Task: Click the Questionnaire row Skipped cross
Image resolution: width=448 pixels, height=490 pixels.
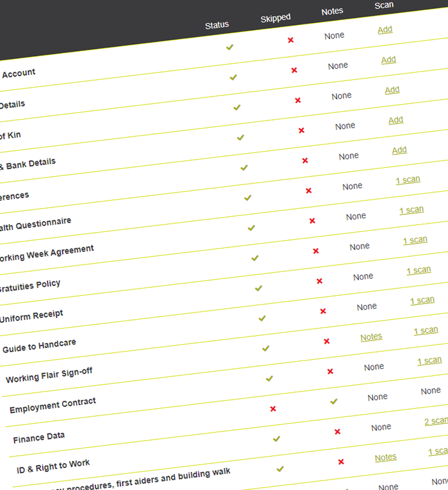Action: click(x=308, y=190)
